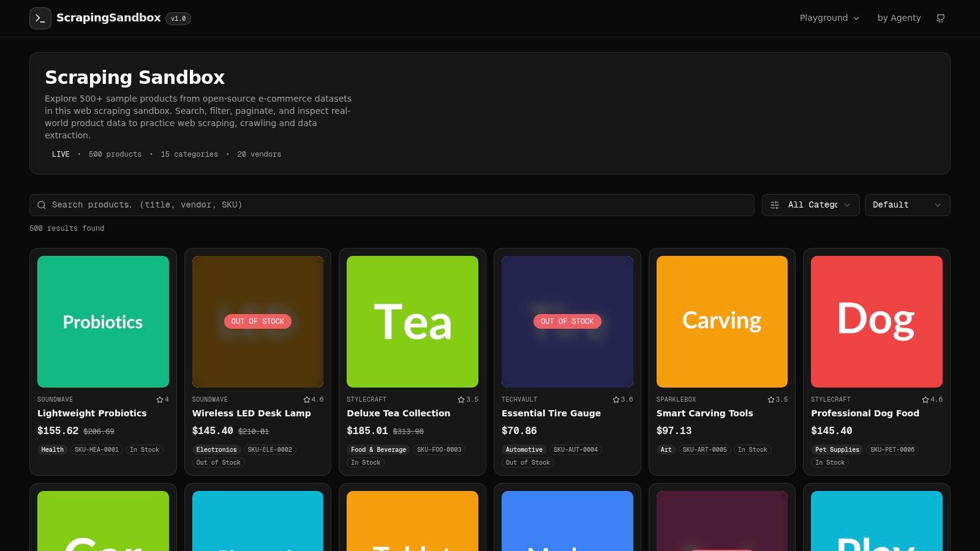980x551 pixels.
Task: Click the OUT OF STOCK badge on Desk Lamp image
Action: pyautogui.click(x=258, y=321)
